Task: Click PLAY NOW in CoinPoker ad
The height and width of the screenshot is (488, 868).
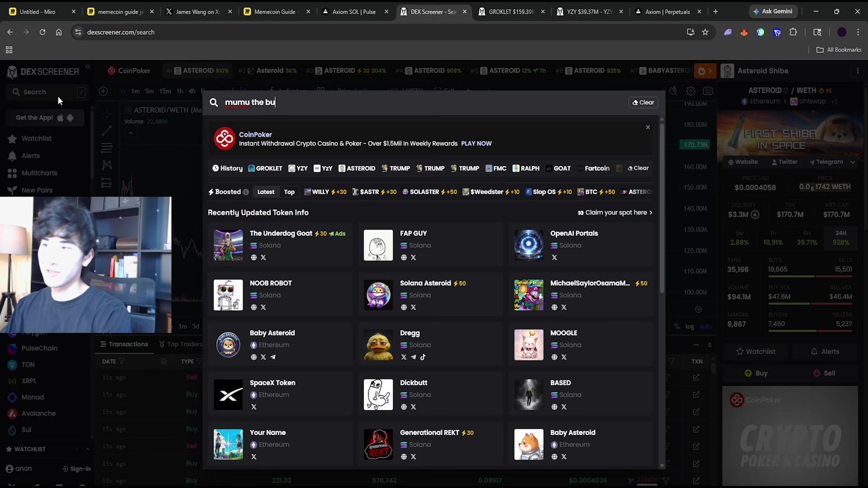Action: [x=476, y=144]
